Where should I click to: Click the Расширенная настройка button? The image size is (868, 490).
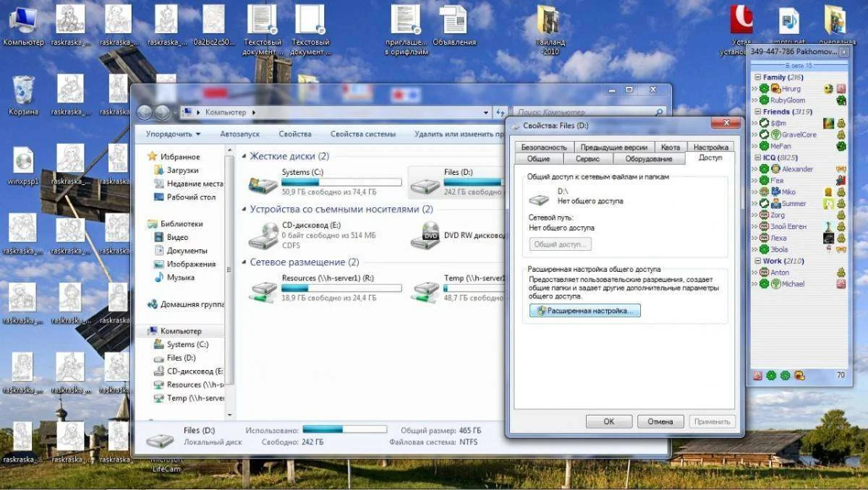coord(585,310)
